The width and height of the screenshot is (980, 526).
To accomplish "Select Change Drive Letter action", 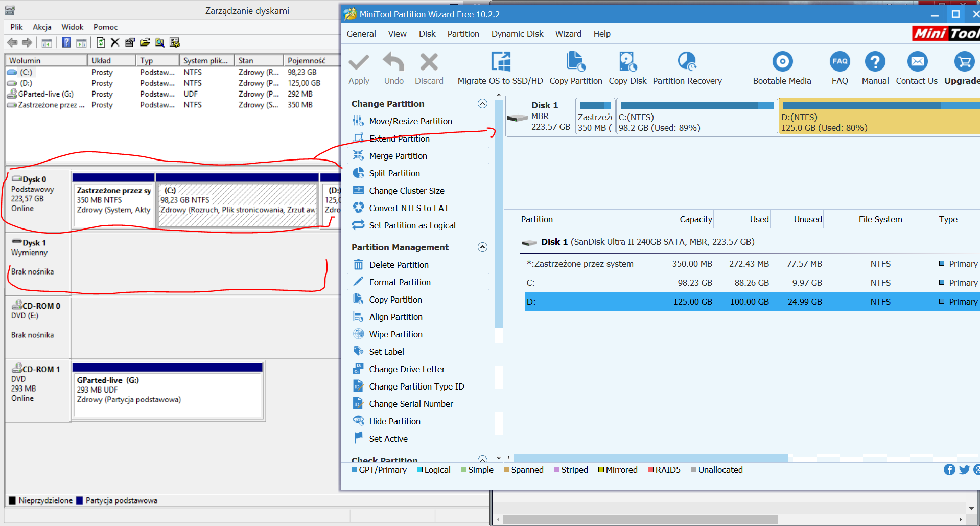I will pos(407,369).
